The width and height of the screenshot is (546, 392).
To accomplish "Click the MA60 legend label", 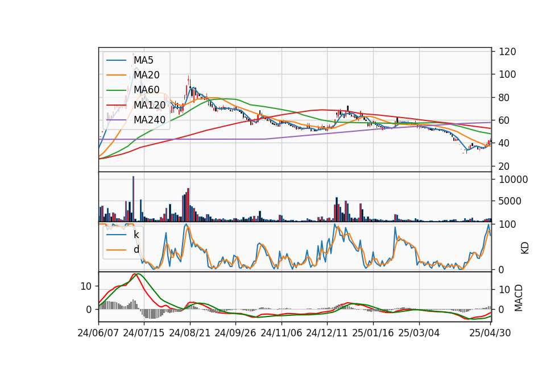I will pos(147,90).
